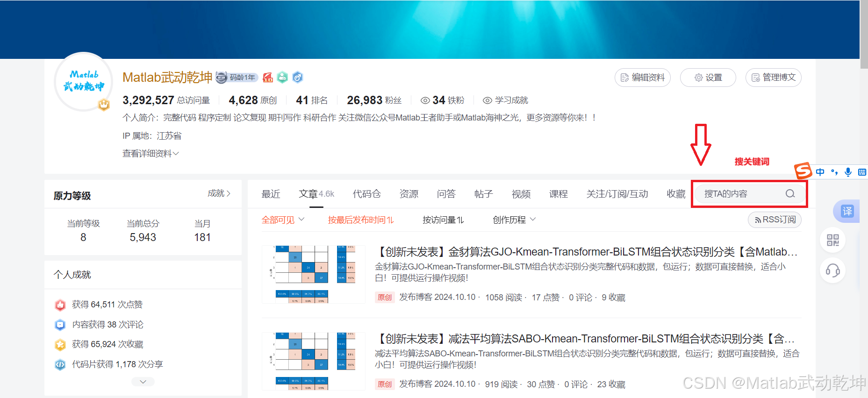
Task: Switch to the 问答 tab
Action: point(446,194)
